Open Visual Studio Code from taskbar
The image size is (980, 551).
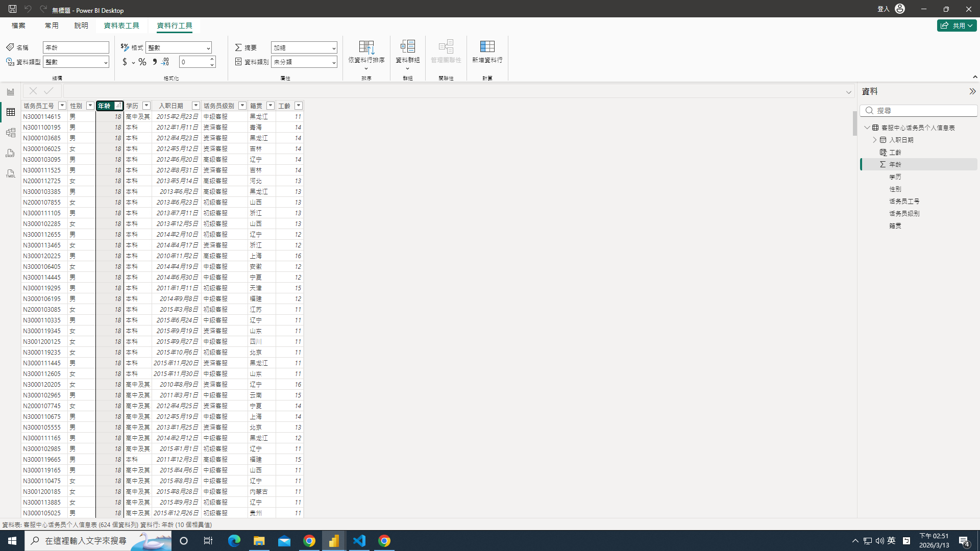(359, 541)
